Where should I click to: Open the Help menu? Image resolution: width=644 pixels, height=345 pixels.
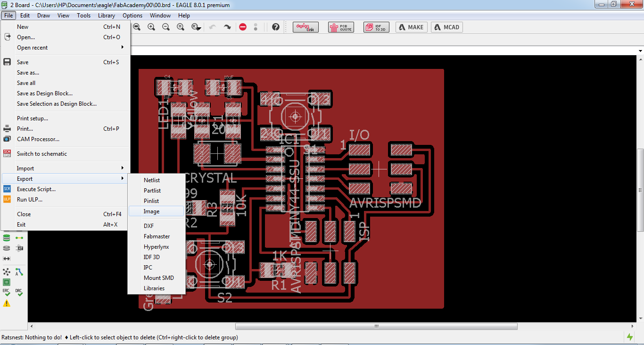[184, 15]
